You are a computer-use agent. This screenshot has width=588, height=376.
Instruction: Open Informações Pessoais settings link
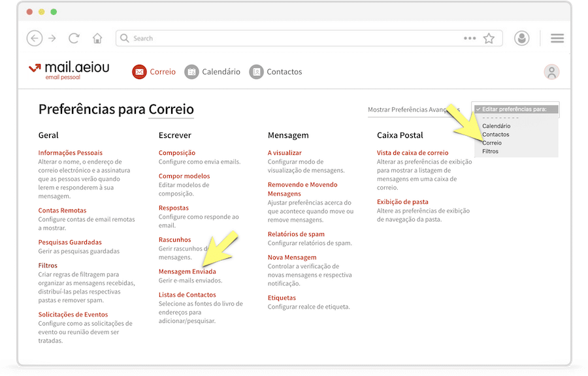tap(70, 153)
